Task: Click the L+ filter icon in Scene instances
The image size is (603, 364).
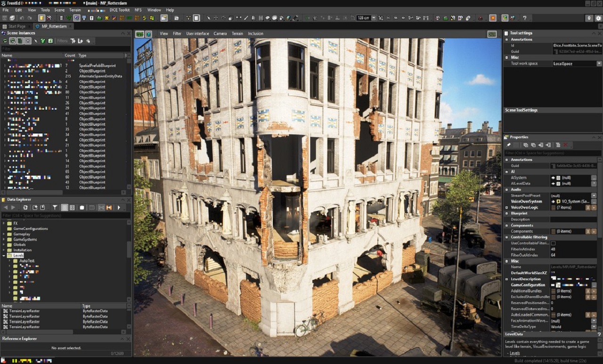Action: (80, 41)
